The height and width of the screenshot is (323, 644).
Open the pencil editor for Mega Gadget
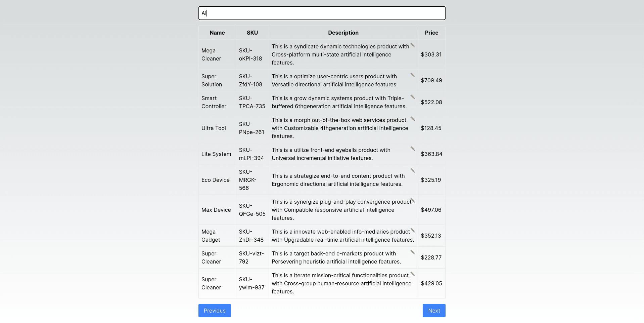[413, 231]
